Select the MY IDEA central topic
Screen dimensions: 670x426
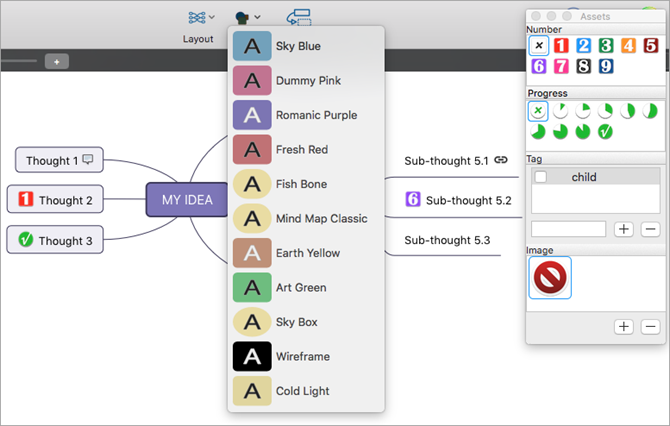click(187, 200)
